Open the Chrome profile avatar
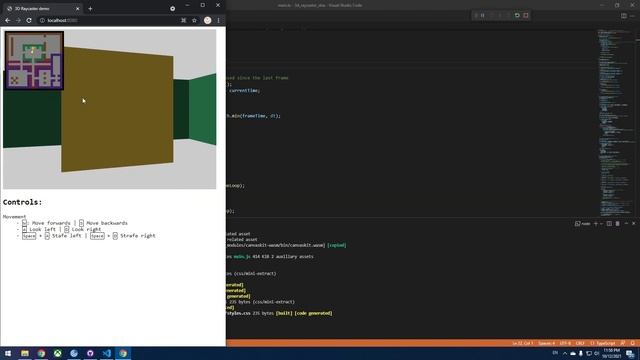The height and width of the screenshot is (360, 640). [x=207, y=20]
